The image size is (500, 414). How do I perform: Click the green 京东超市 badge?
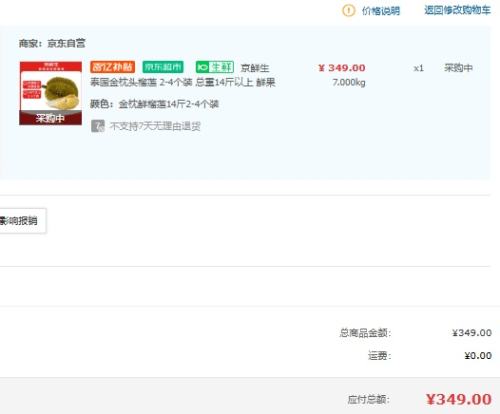(163, 67)
